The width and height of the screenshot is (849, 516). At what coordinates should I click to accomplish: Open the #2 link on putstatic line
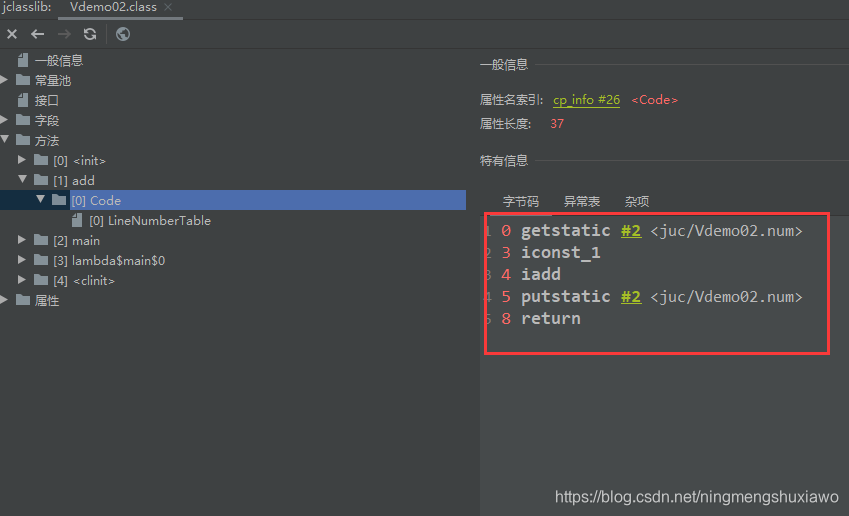pos(631,297)
